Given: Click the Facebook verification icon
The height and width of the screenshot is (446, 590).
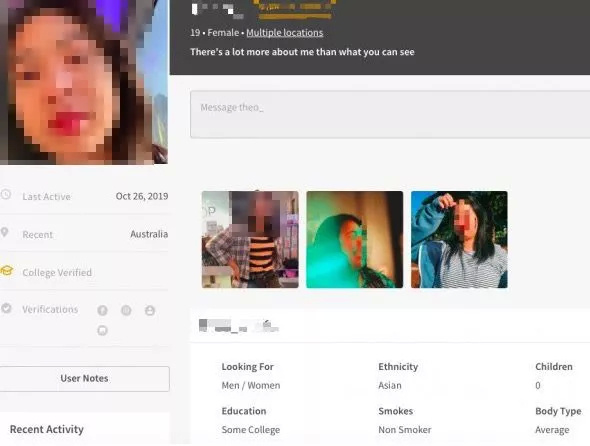Looking at the screenshot, I should click(x=102, y=310).
